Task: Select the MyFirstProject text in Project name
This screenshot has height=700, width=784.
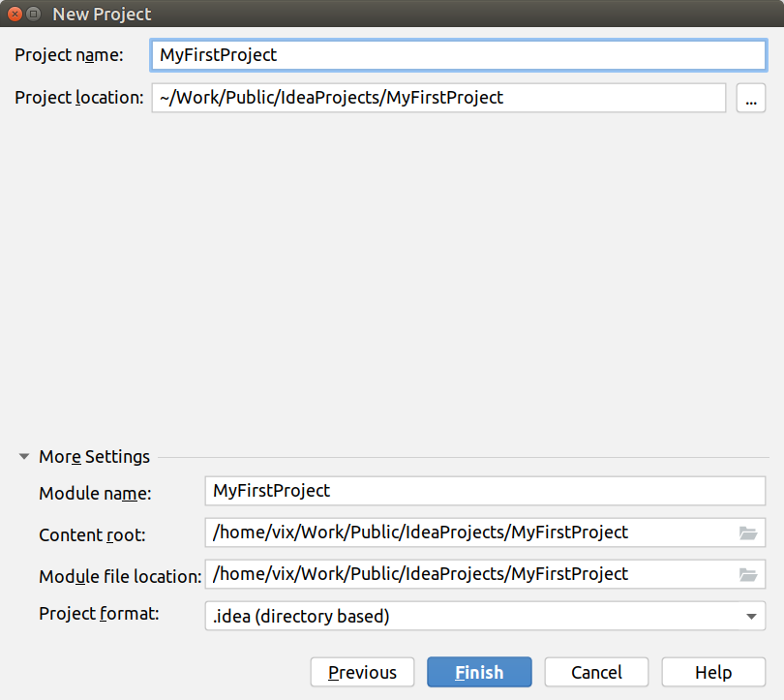Action: pos(223,55)
